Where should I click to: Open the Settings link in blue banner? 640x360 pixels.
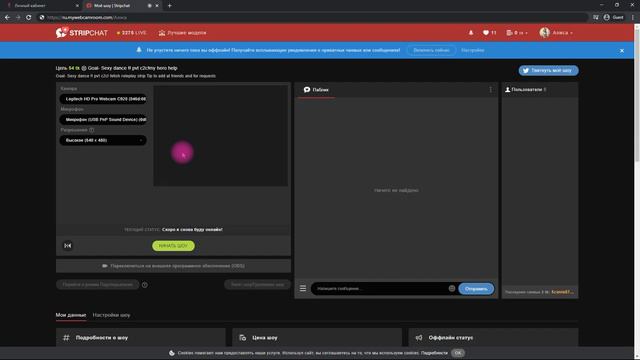point(473,50)
